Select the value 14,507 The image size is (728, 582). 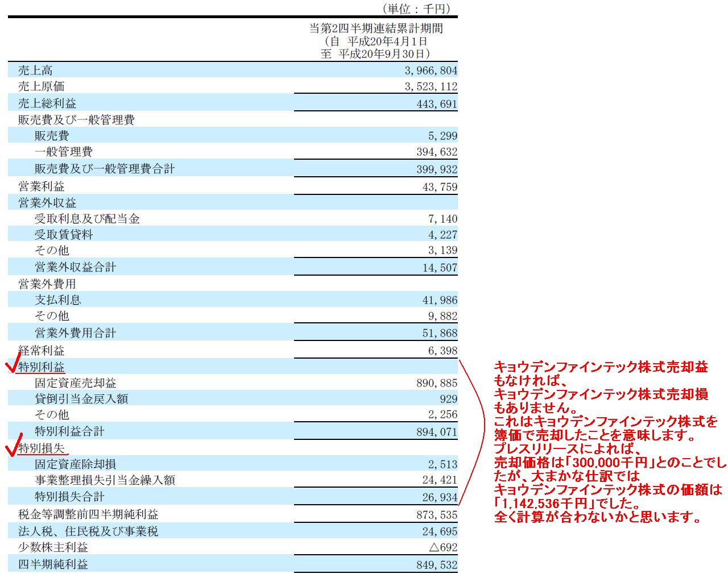click(x=441, y=267)
